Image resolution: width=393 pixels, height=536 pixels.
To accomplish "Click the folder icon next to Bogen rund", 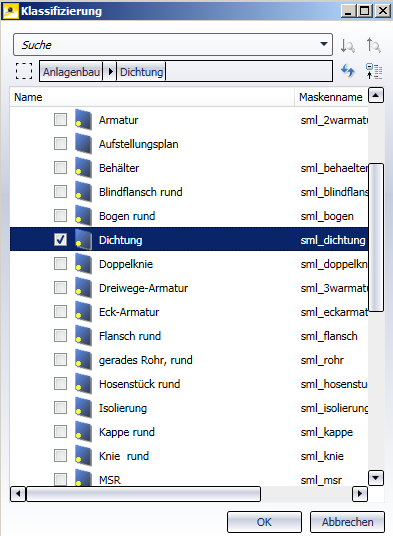I will pos(84,216).
